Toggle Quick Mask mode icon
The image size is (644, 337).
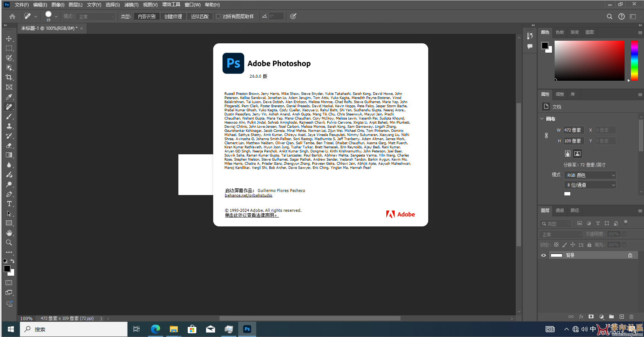click(x=9, y=283)
